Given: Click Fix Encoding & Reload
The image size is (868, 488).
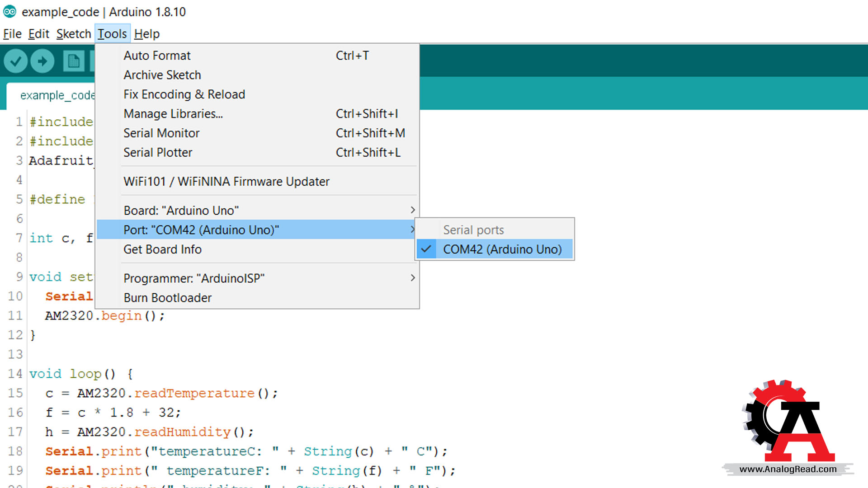Looking at the screenshot, I should point(258,94).
